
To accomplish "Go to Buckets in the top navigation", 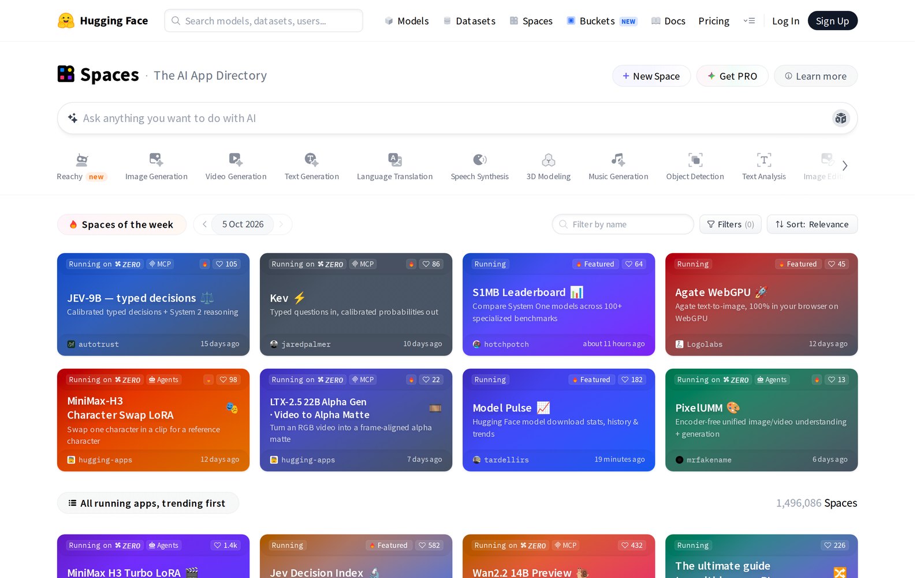I will [x=602, y=21].
